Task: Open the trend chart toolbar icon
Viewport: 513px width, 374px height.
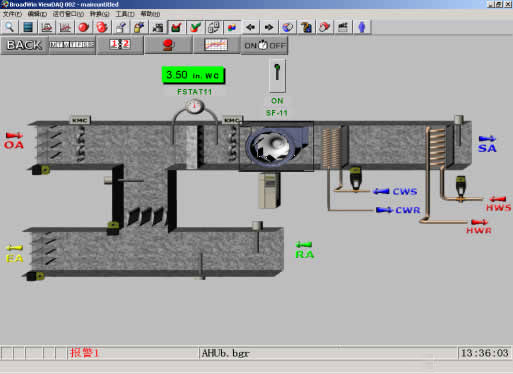Action: 65,27
